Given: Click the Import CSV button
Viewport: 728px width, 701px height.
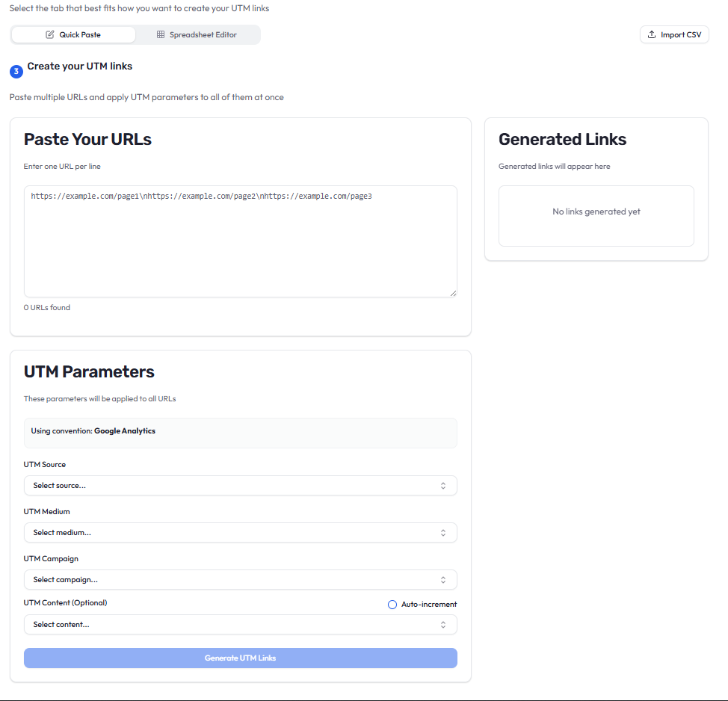Looking at the screenshot, I should click(x=674, y=35).
